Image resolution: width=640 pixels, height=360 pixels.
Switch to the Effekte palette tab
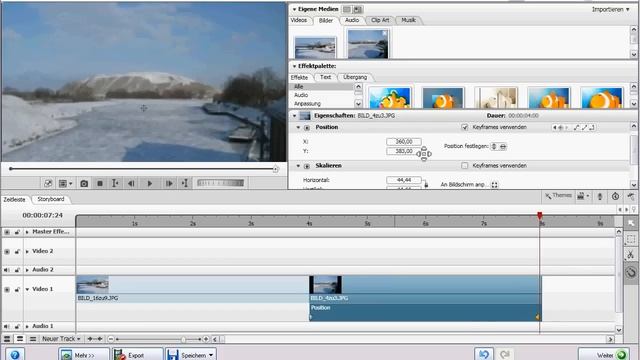pos(300,78)
